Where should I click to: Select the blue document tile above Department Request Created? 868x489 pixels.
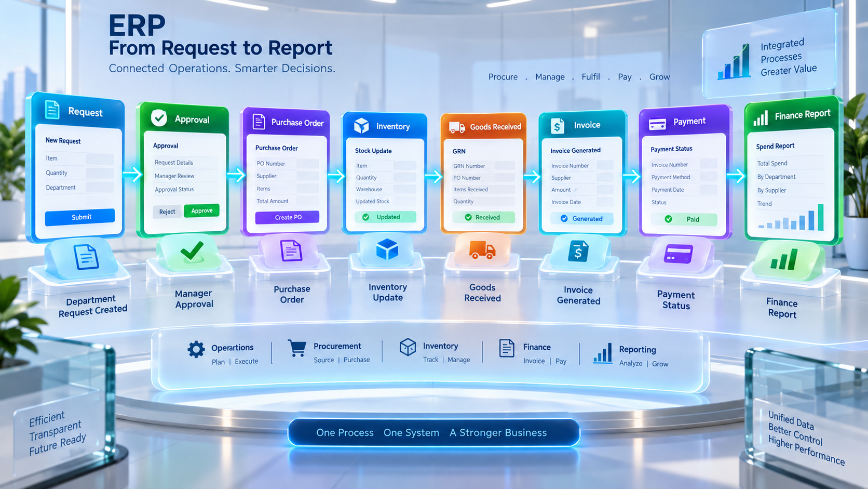point(86,257)
